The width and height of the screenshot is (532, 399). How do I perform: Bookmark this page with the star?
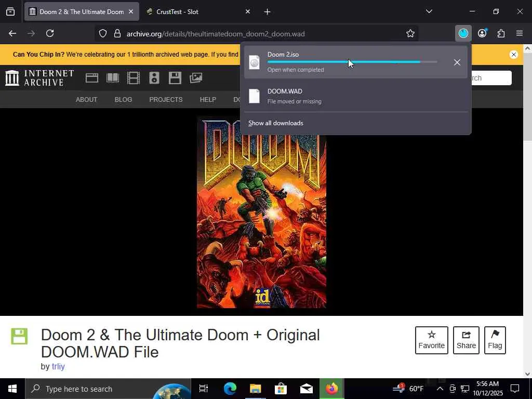pos(410,34)
